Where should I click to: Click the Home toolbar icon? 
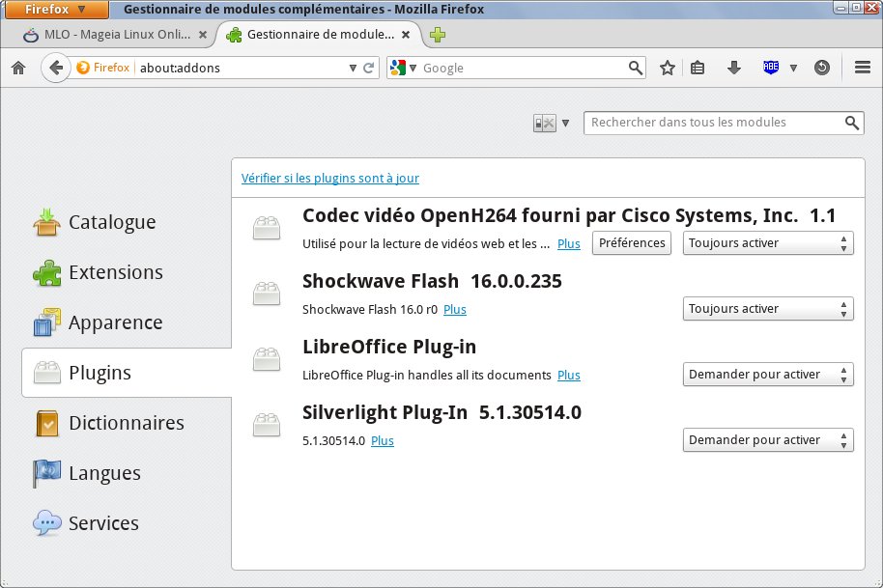click(18, 69)
